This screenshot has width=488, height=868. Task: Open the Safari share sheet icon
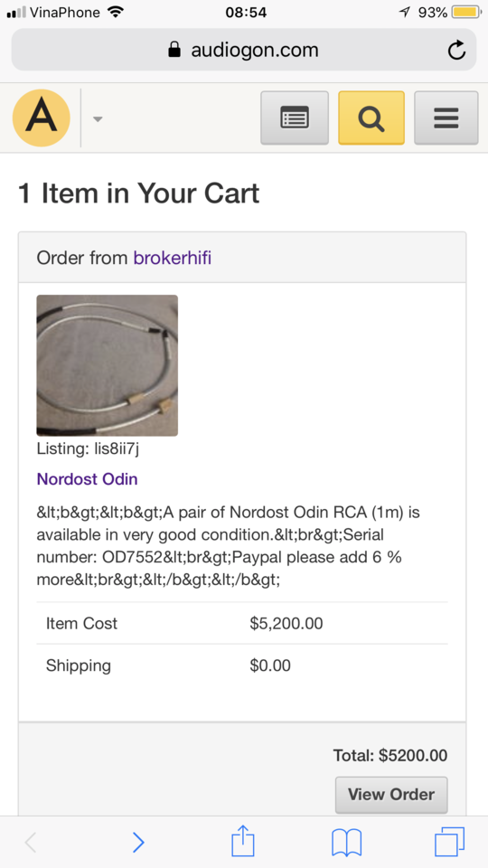coord(243,842)
